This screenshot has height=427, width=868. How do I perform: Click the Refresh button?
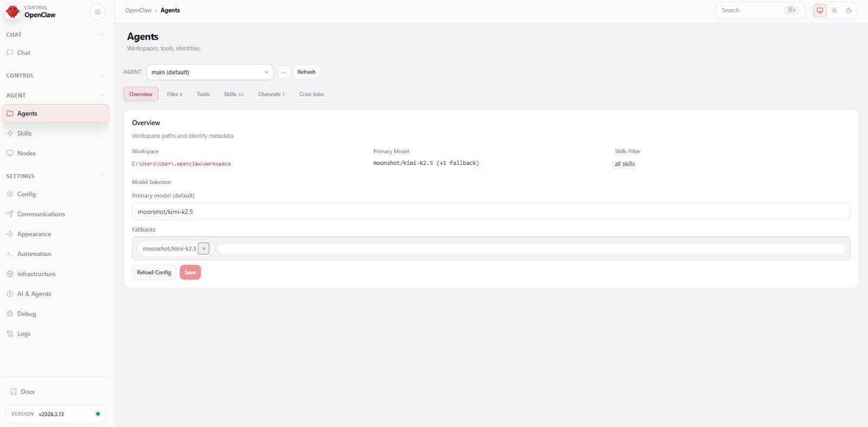(x=307, y=72)
